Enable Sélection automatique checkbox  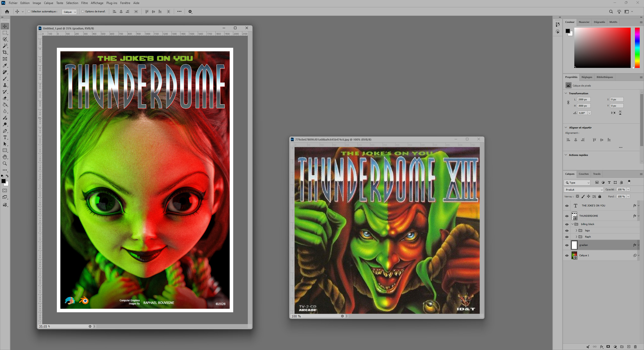29,12
